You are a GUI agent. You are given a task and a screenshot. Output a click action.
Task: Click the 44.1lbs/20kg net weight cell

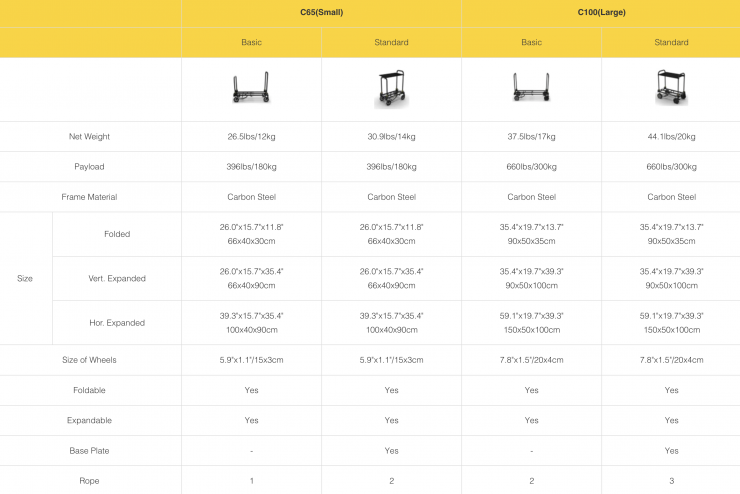point(671,137)
